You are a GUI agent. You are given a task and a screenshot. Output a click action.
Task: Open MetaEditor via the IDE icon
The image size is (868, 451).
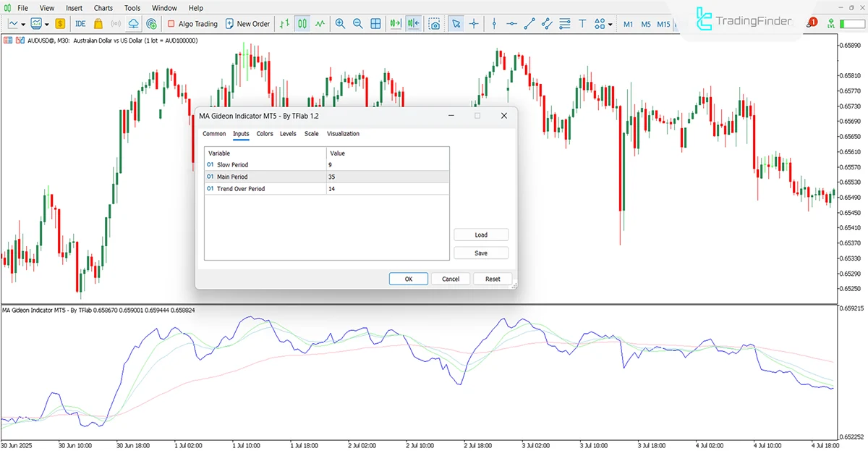coord(80,23)
